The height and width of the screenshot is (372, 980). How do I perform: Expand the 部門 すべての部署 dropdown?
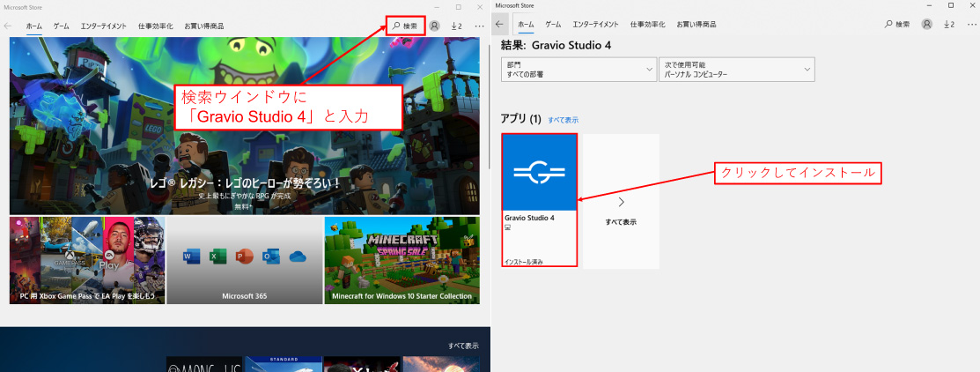click(x=578, y=70)
